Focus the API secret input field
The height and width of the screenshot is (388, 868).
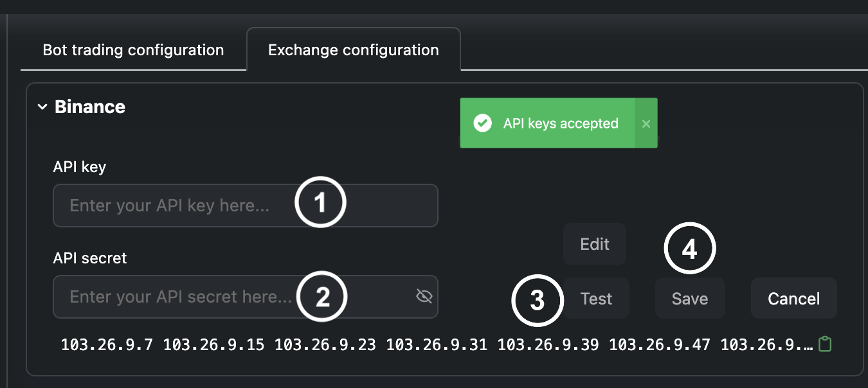coord(246,297)
